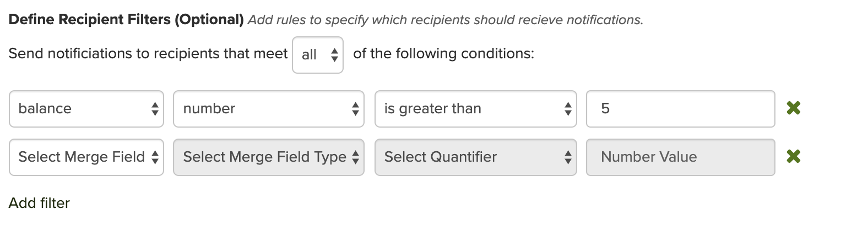868x231 pixels.
Task: Click the 'of the following conditions' text
Action: click(x=443, y=54)
